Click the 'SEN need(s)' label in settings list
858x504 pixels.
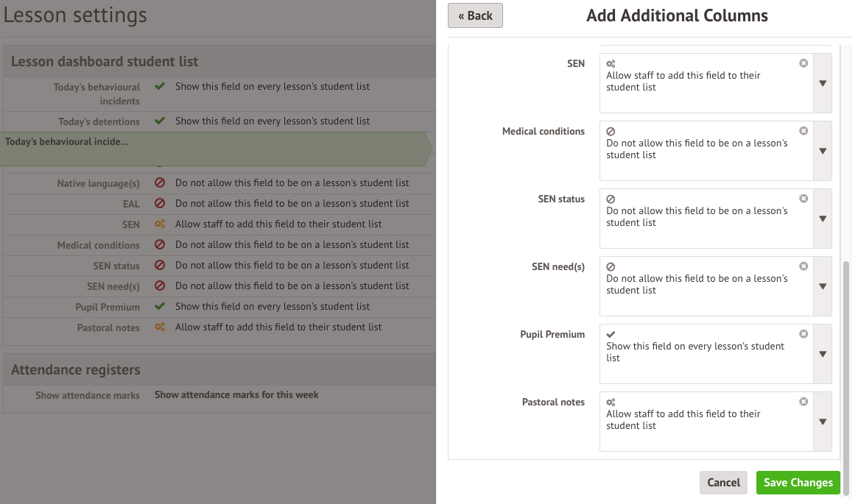113,286
